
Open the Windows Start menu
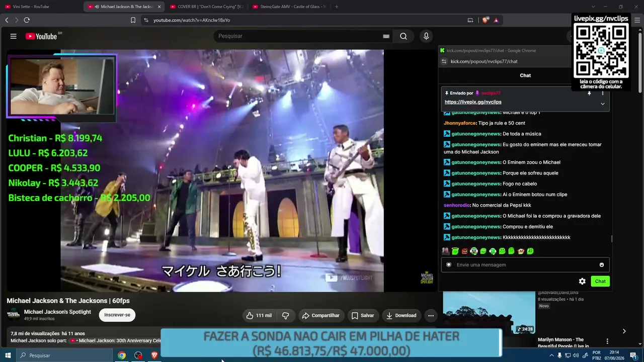click(x=8, y=355)
